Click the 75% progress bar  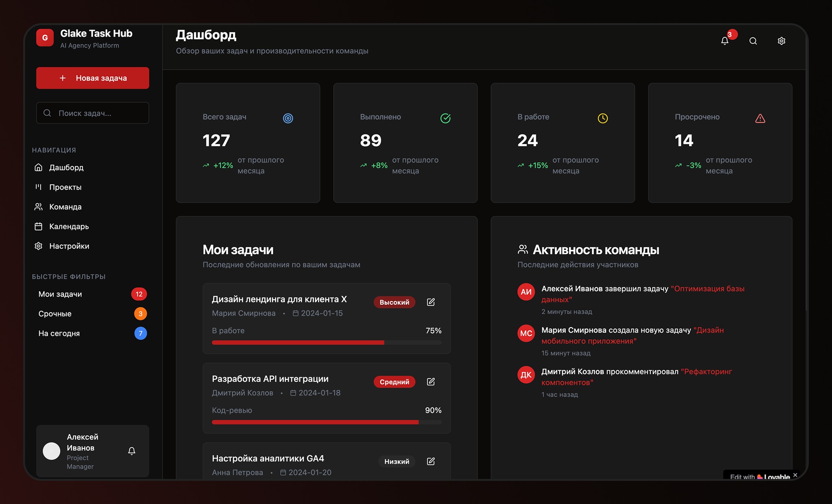tap(326, 343)
